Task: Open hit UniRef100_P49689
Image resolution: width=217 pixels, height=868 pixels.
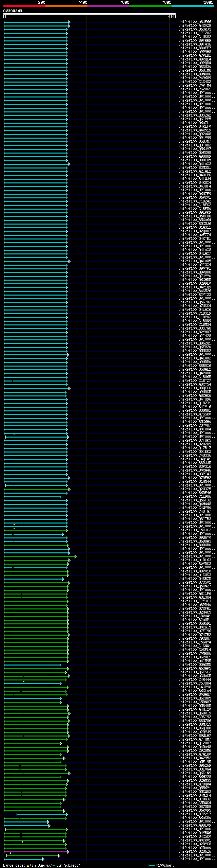Action: (195, 78)
